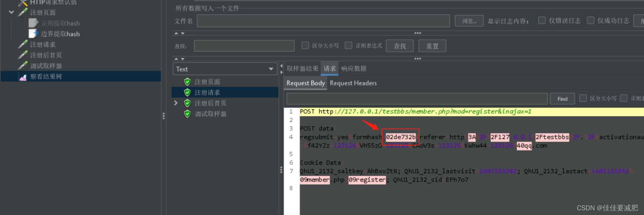Click the left arrow splitter toggle beside tabs
Screen dimensions: 644x215
coord(281,66)
